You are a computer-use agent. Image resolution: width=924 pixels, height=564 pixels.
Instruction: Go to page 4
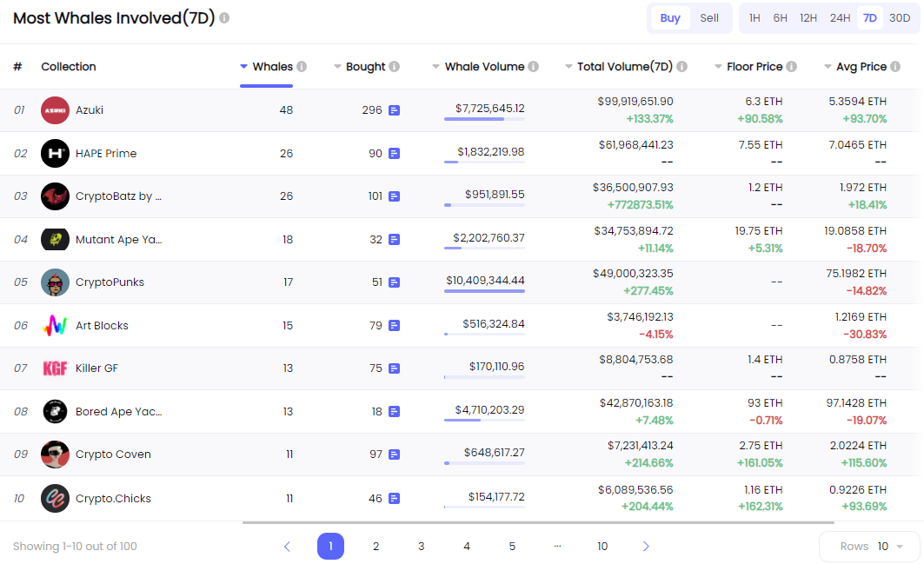[467, 547]
